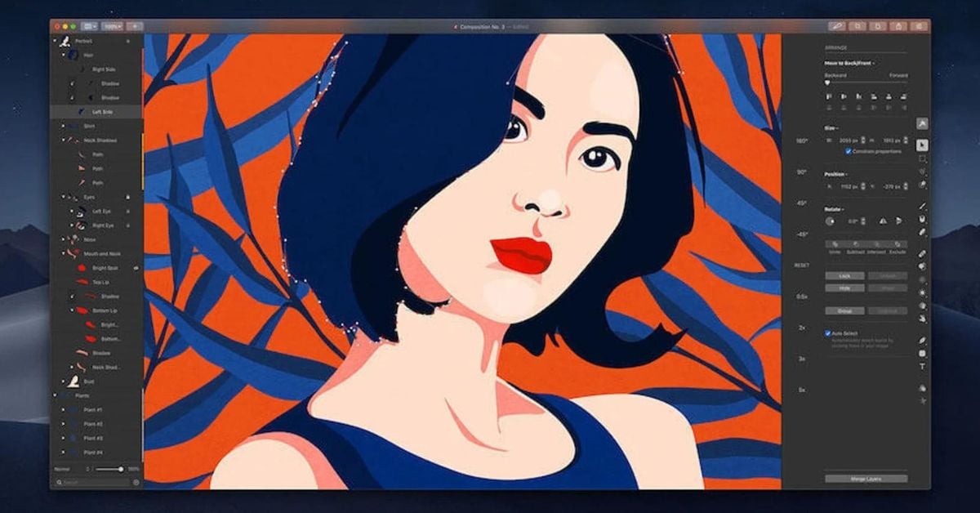The width and height of the screenshot is (980, 513).
Task: Click the last alignment icon under Forward
Action: click(903, 96)
